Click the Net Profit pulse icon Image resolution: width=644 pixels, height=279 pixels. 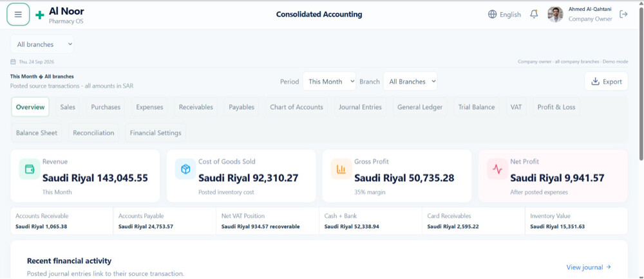497,169
